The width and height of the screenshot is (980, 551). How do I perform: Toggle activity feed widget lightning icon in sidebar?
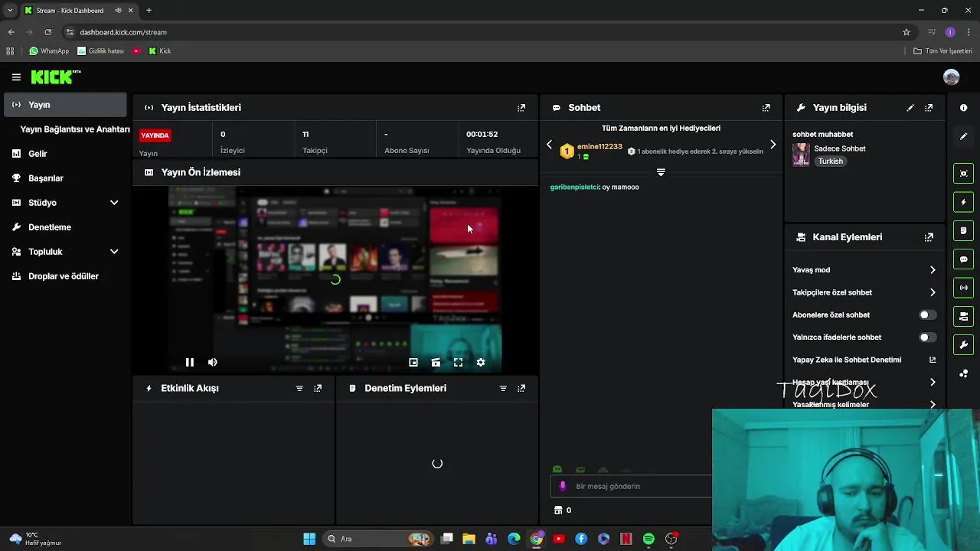tap(963, 202)
